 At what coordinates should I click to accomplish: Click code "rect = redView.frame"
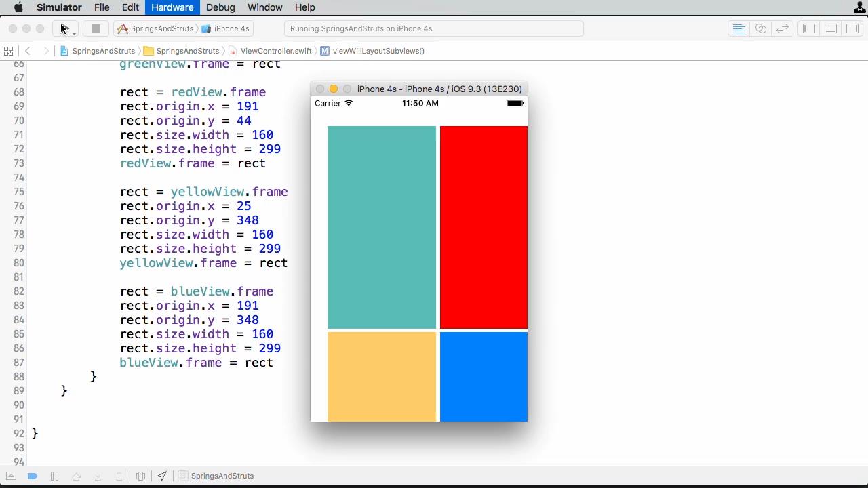click(x=193, y=92)
